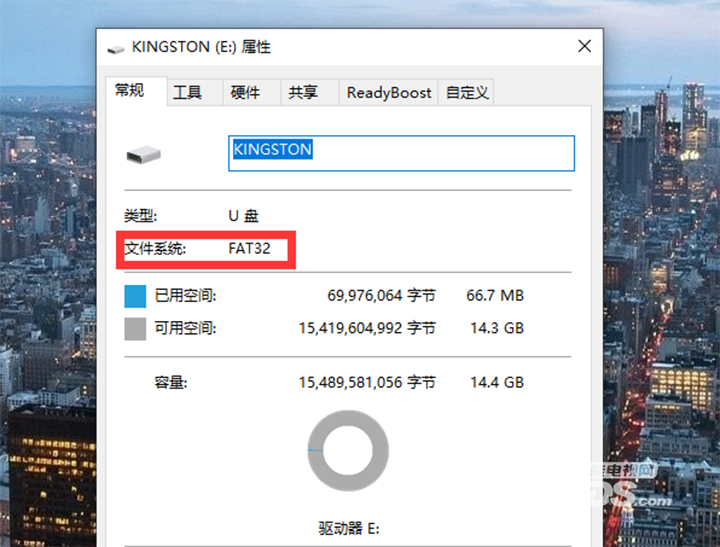This screenshot has width=720, height=547.
Task: Click the U 盘 type value
Action: click(x=244, y=216)
